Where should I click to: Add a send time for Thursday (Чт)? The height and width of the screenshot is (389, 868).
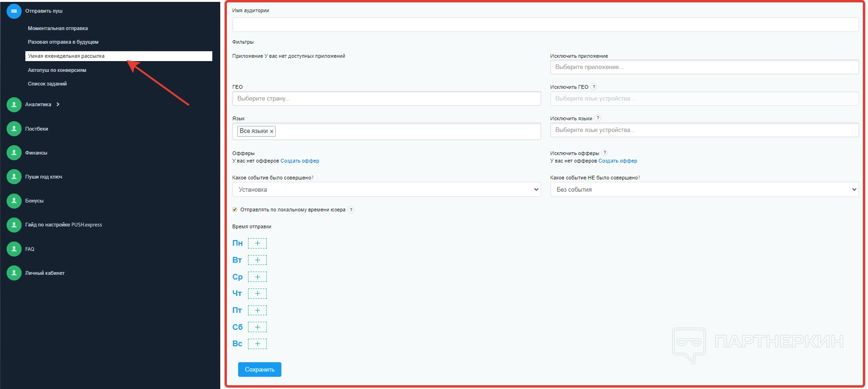coord(257,294)
